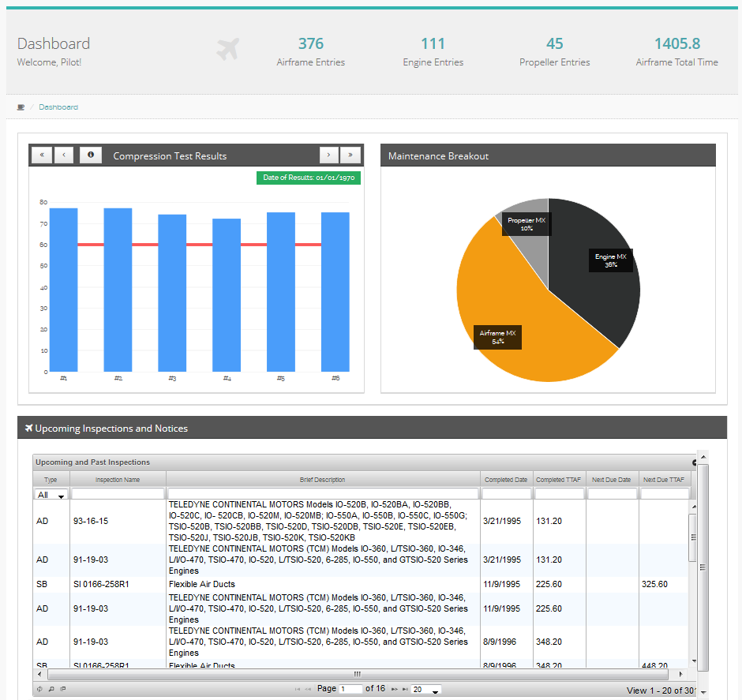
Task: Jump to first compression test result
Action: pos(41,155)
